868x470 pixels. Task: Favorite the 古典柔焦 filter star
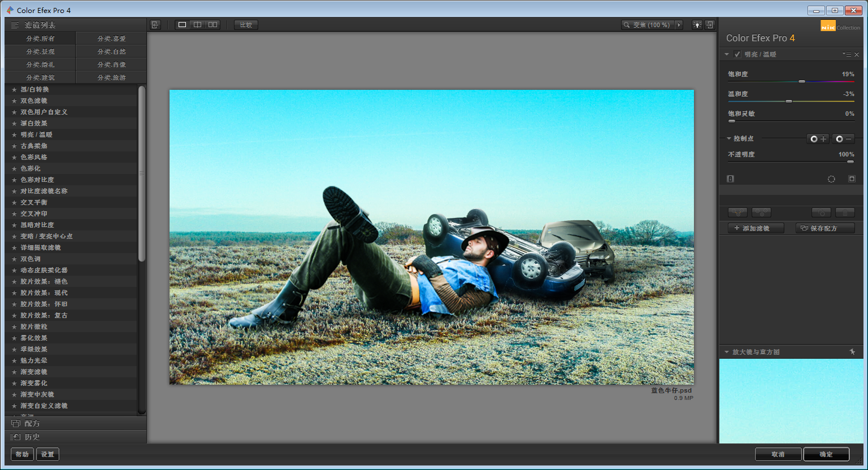14,146
